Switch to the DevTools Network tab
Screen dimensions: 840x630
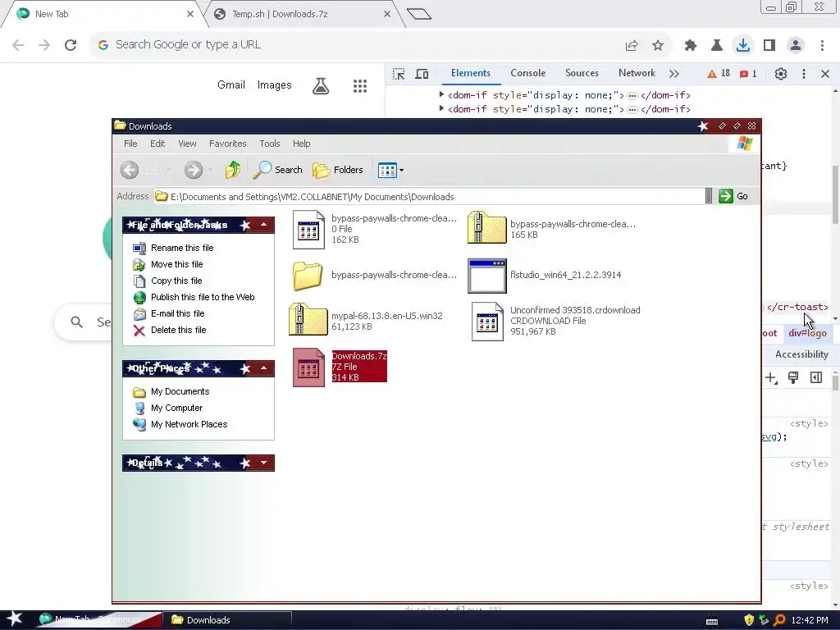click(637, 73)
